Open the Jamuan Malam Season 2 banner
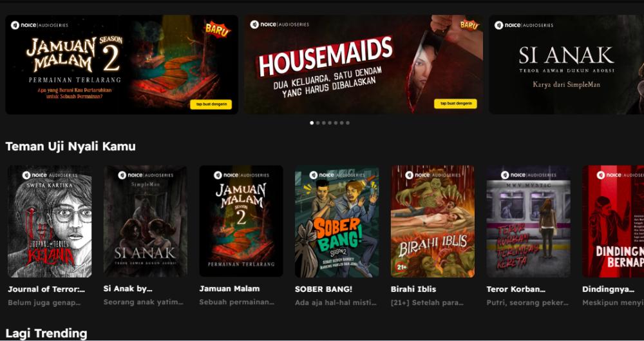Screen dimensions: 644x341 122,64
